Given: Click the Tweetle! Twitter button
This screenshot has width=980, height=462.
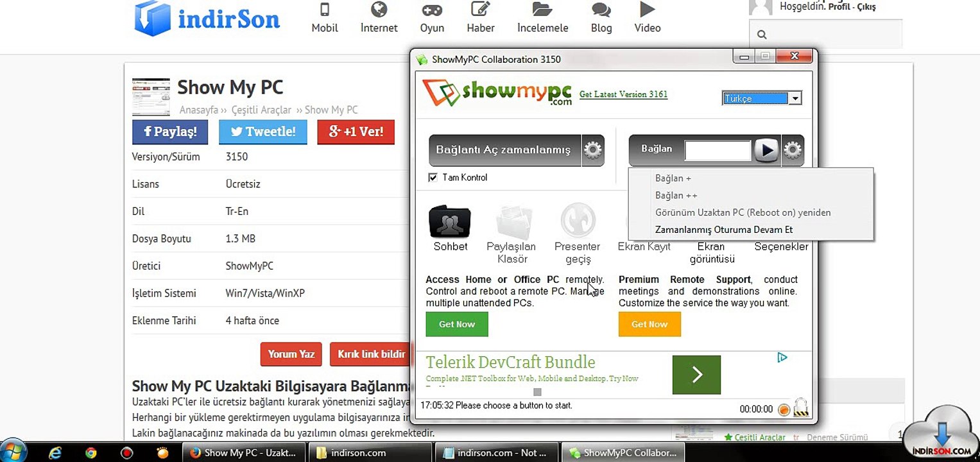Looking at the screenshot, I should tap(263, 132).
